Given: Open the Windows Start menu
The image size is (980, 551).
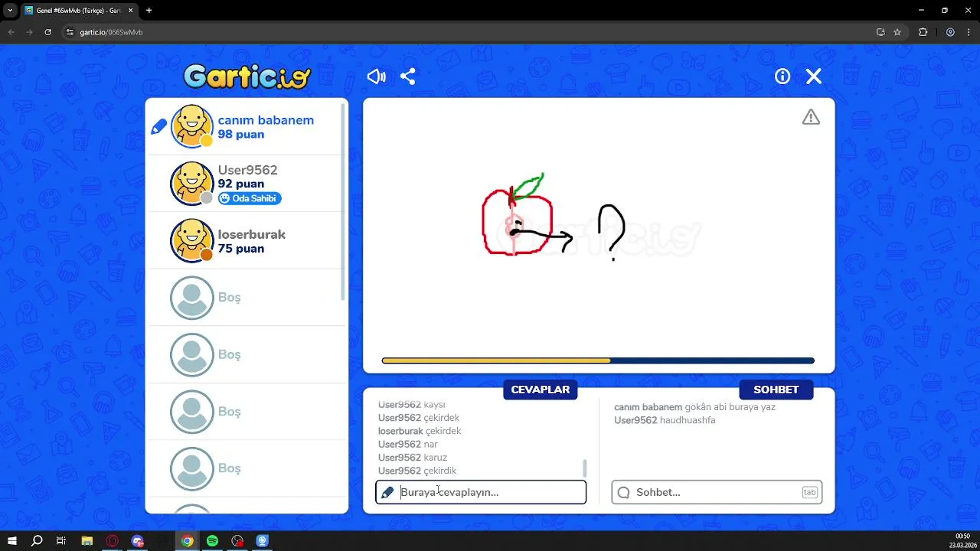Looking at the screenshot, I should (x=12, y=541).
